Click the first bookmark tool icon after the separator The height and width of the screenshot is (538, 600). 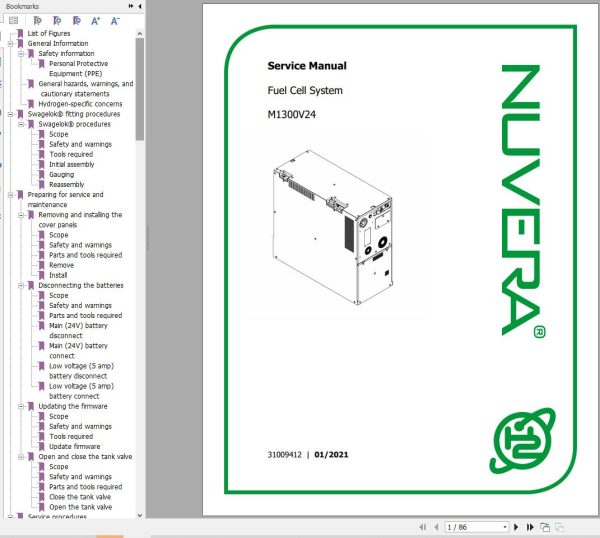pos(38,21)
